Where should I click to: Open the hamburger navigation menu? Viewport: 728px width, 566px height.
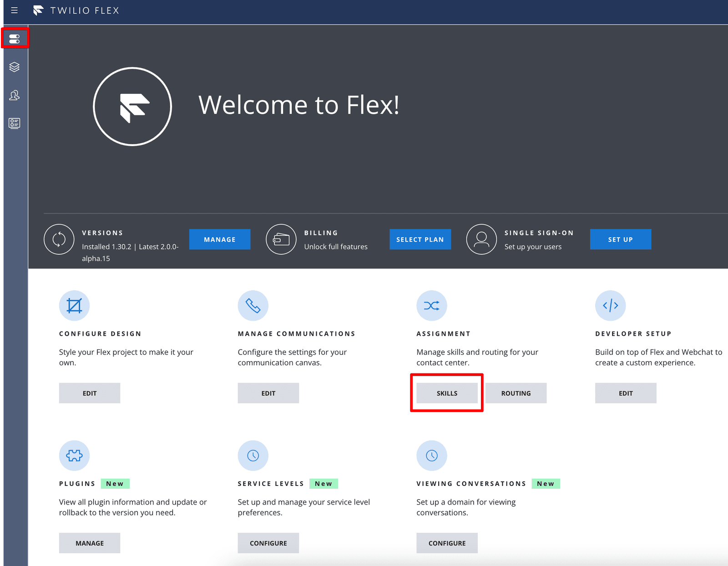click(14, 11)
